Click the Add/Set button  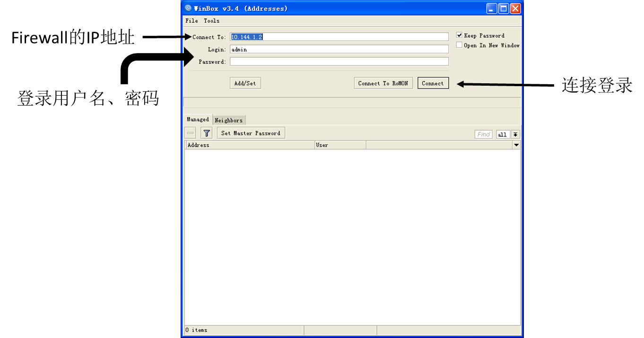[x=245, y=83]
